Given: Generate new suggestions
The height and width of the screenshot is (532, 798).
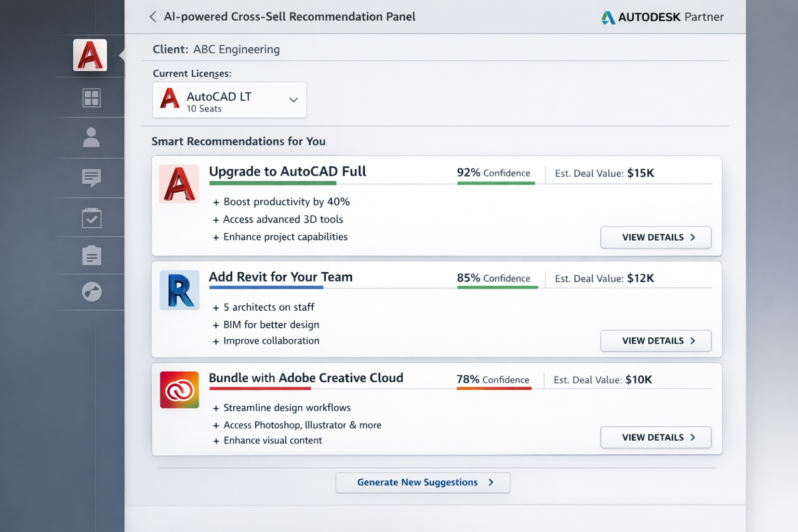Looking at the screenshot, I should pos(423,483).
